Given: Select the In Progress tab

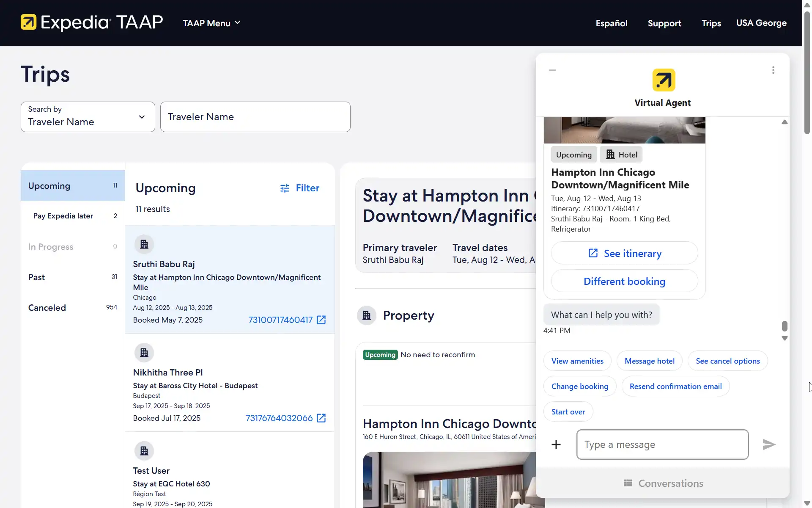Looking at the screenshot, I should (73, 246).
